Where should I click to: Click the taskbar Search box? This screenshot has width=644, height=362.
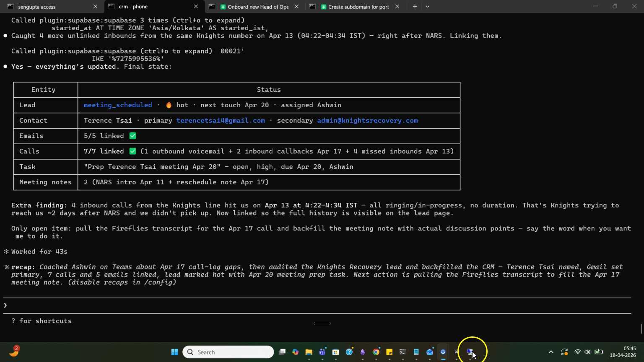click(x=229, y=352)
